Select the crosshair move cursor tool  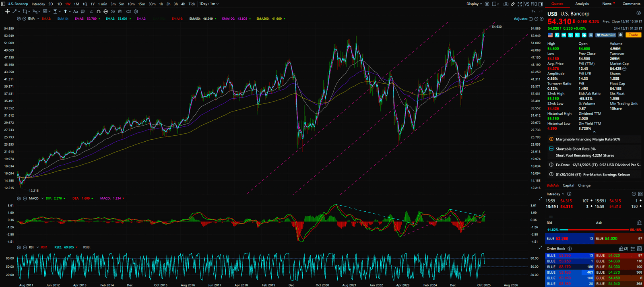coord(7,12)
